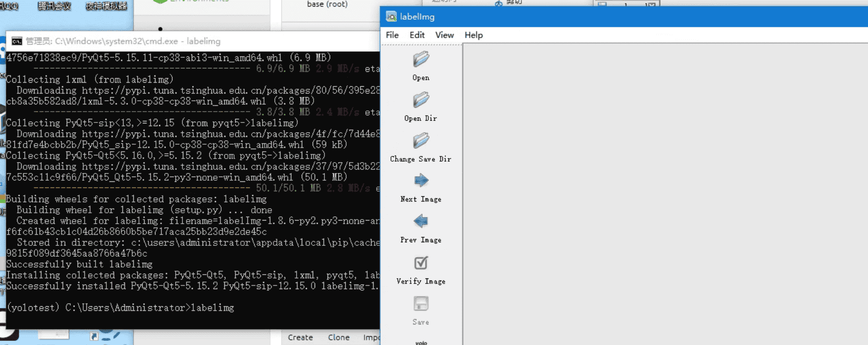868x345 pixels.
Task: Go to Prev Image with left arrow
Action: [x=421, y=221]
